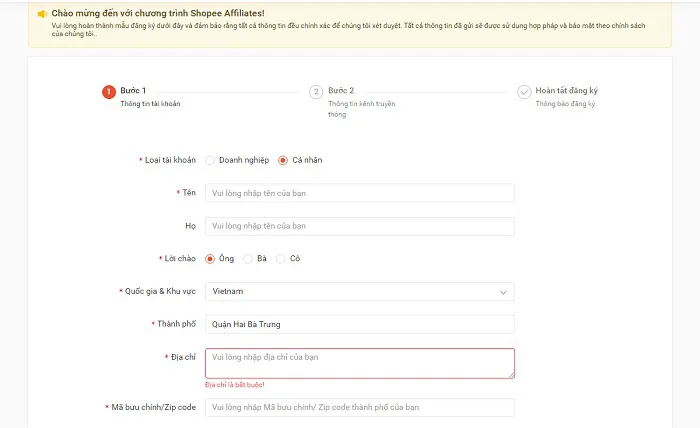Click the Mã bưu chính/Zip code field

[x=360, y=407]
